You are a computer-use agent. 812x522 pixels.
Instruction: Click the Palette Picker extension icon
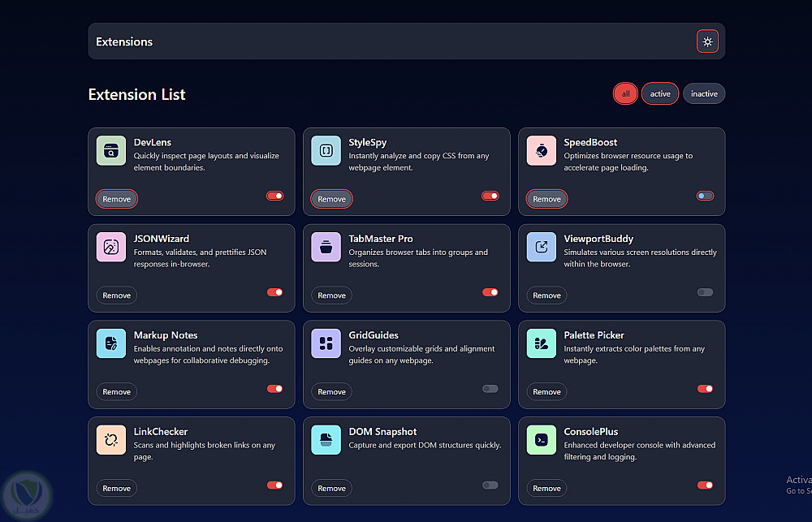click(541, 343)
